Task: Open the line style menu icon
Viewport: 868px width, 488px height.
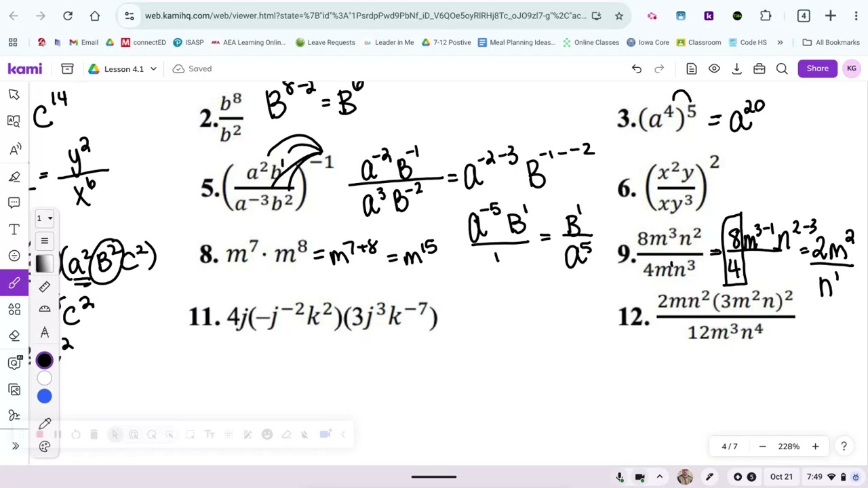Action: click(45, 241)
